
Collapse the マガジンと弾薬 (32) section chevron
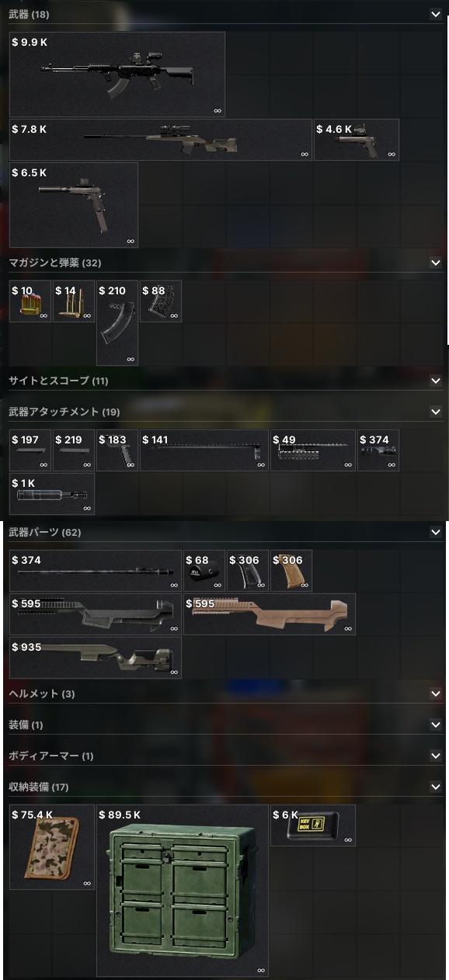[x=435, y=262]
